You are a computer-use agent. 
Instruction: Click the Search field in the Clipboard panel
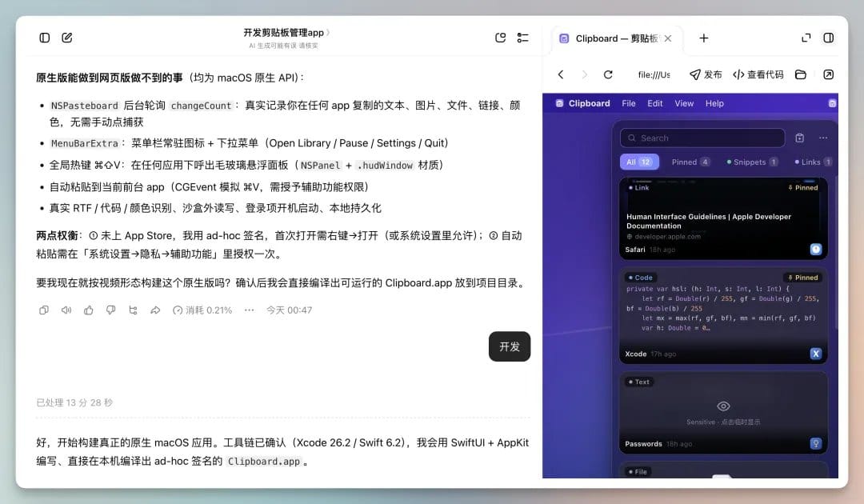tap(702, 138)
